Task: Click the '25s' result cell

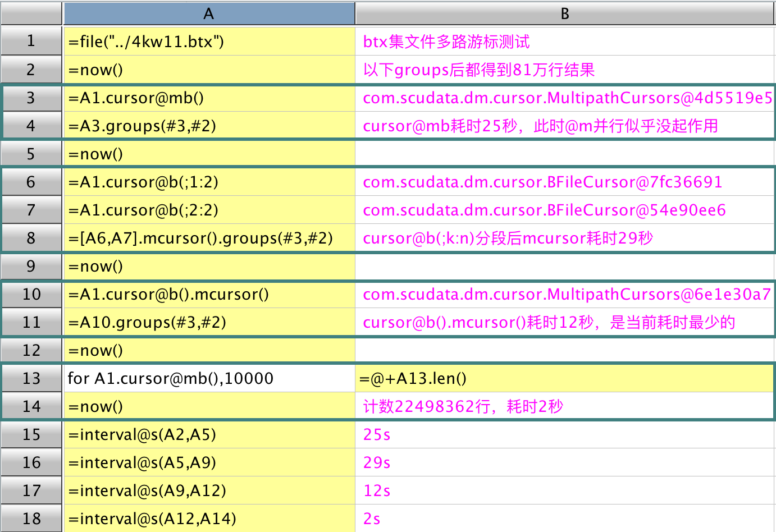Action: pos(565,434)
